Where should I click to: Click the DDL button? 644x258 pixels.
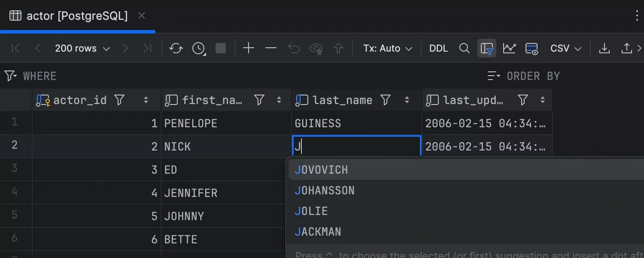coord(438,49)
